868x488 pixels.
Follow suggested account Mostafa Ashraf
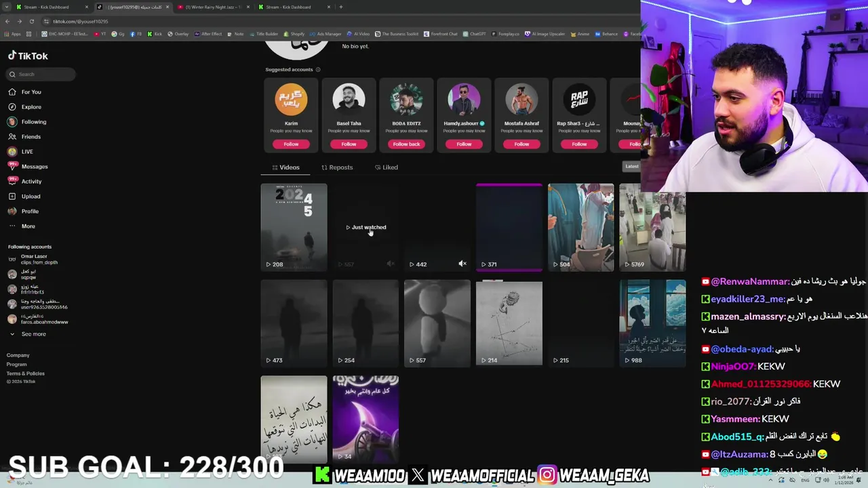[521, 144]
